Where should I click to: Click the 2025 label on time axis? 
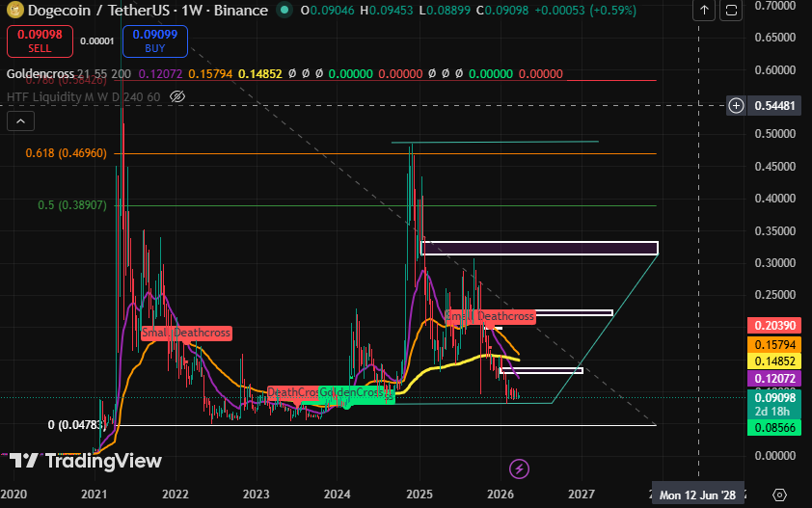coord(420,495)
